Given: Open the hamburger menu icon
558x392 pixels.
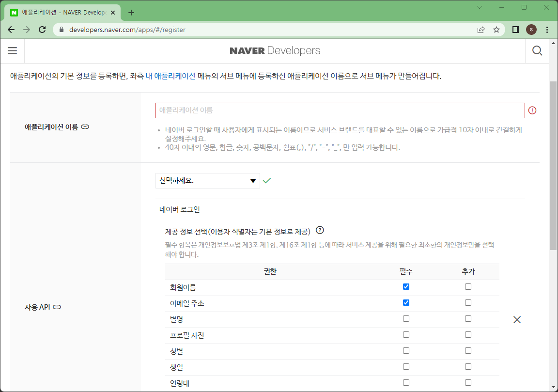Looking at the screenshot, I should [x=13, y=50].
